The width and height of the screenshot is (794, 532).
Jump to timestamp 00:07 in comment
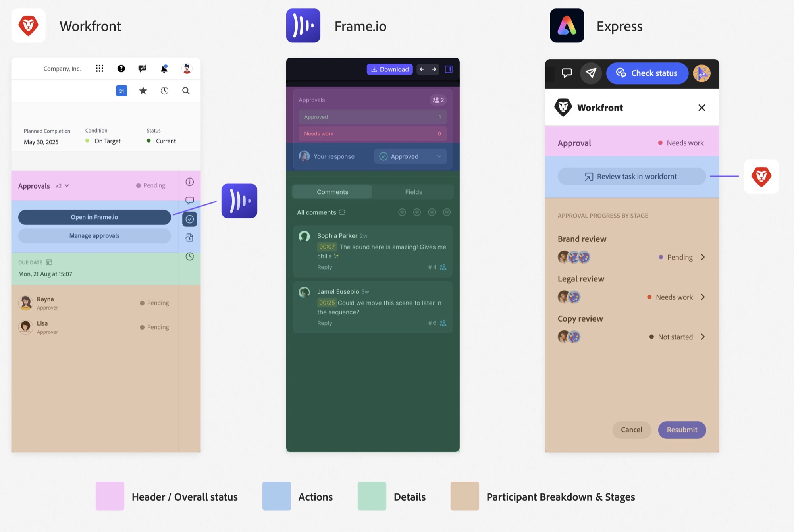[327, 247]
